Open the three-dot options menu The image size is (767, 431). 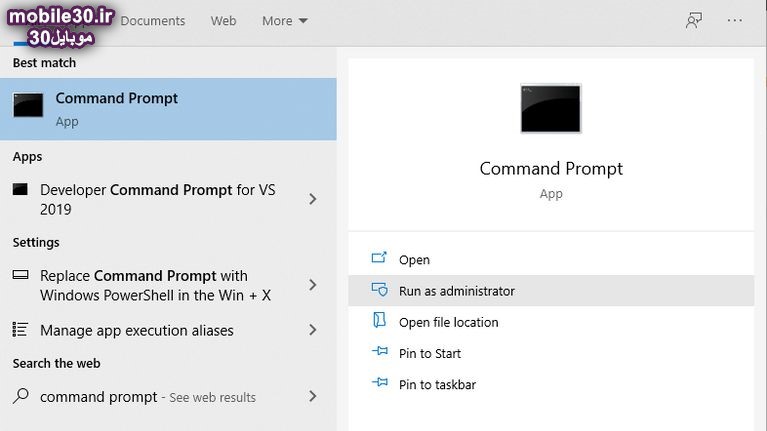735,20
